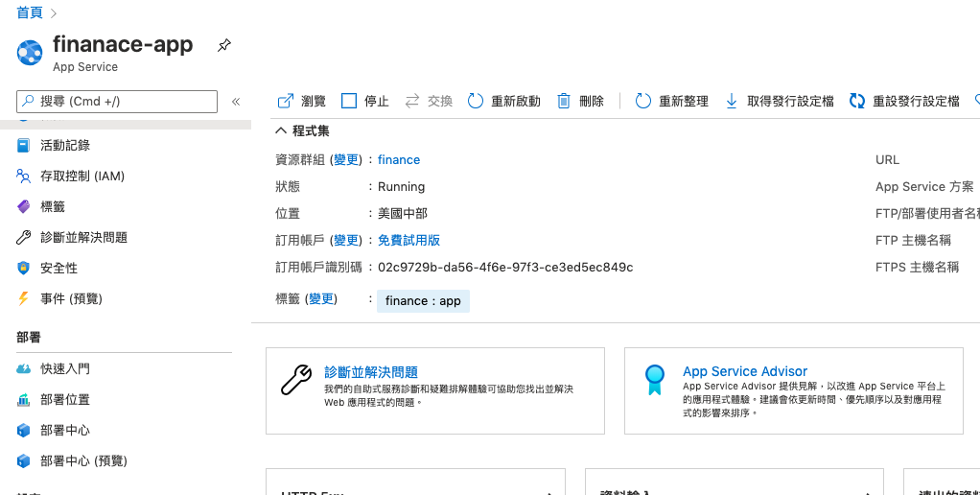Click the search magnifier icon
The height and width of the screenshot is (495, 980).
[x=28, y=101]
